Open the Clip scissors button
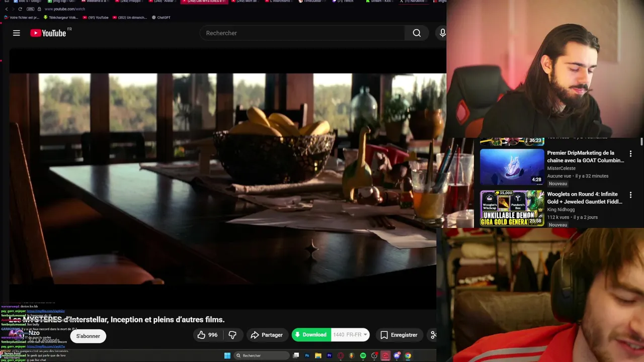 tap(433, 335)
